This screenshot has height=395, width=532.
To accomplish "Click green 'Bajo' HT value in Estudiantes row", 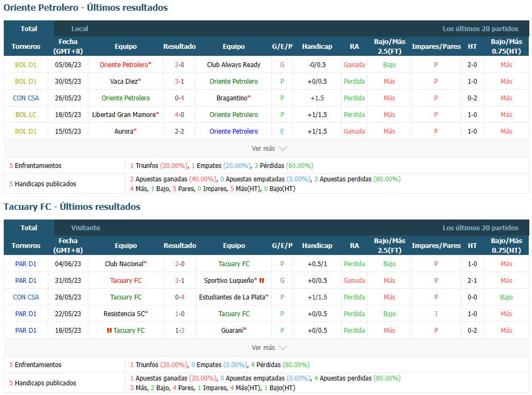I will (506, 297).
